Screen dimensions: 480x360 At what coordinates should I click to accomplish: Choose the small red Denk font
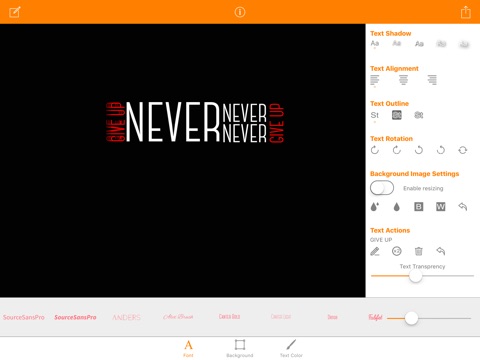(x=332, y=317)
